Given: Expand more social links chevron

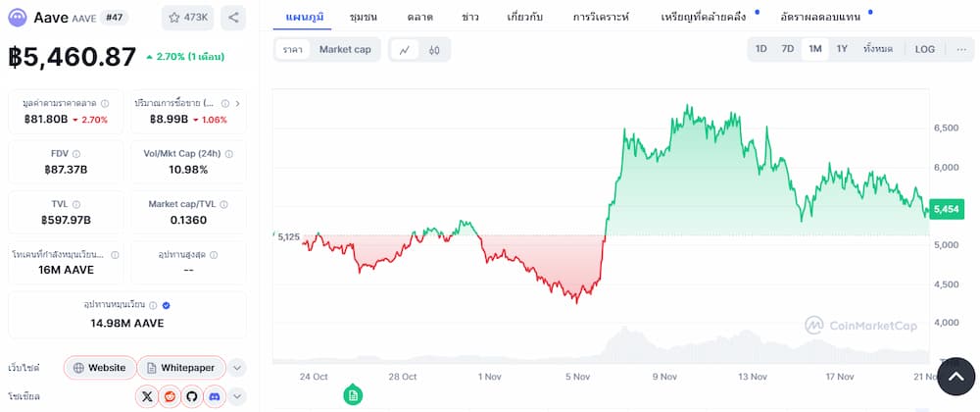Looking at the screenshot, I should click(237, 396).
